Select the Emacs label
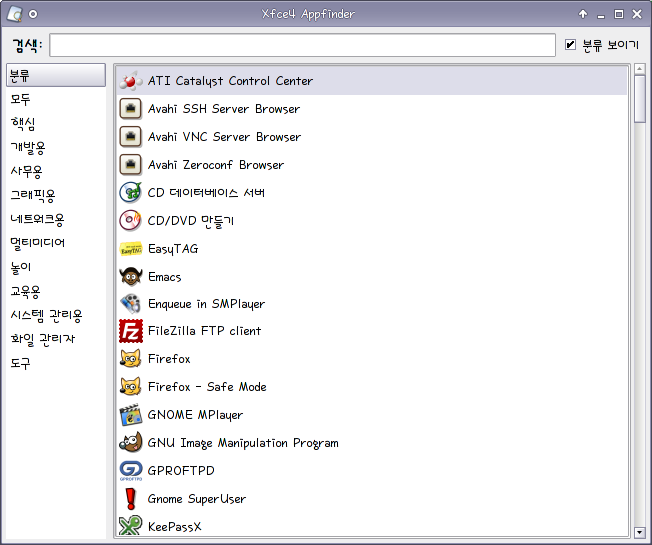This screenshot has width=652, height=545. point(165,276)
